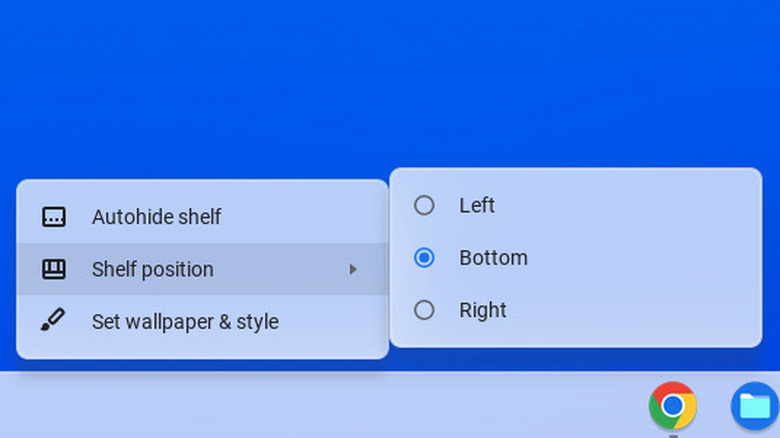This screenshot has width=780, height=438.
Task: Choose the Autohide shelf menu entry
Action: point(157,217)
